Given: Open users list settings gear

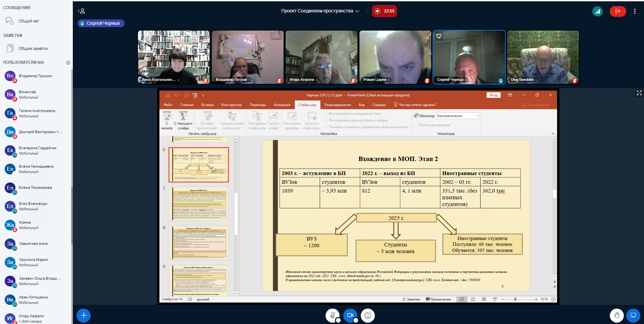Looking at the screenshot, I should 68,63.
